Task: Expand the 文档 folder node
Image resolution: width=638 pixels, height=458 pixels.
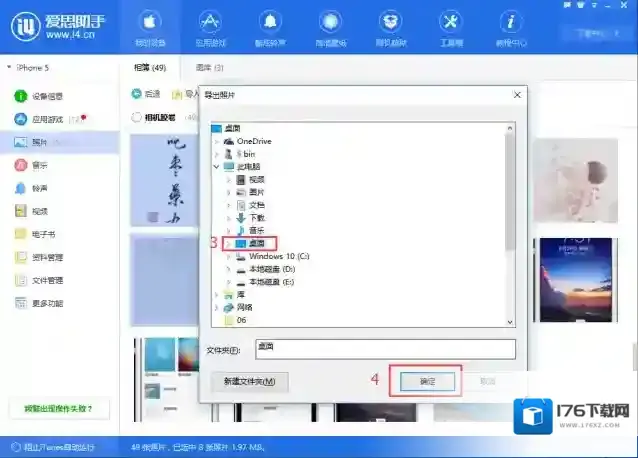Action: [x=229, y=205]
